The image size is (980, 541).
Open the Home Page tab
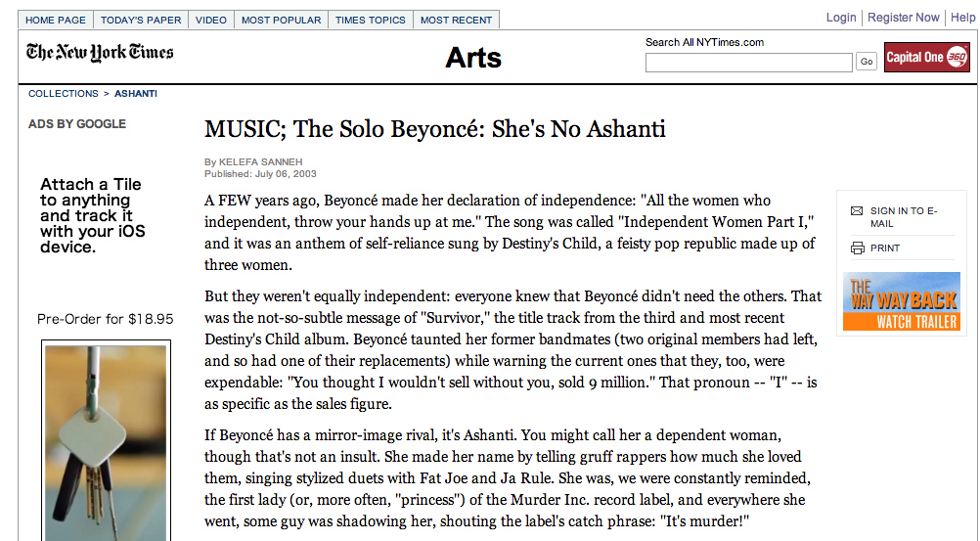pos(56,20)
